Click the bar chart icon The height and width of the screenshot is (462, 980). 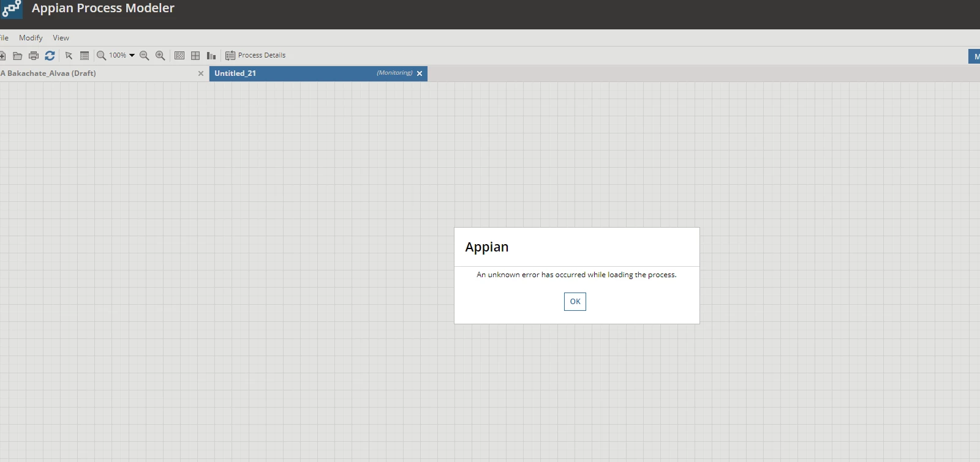pyautogui.click(x=211, y=56)
